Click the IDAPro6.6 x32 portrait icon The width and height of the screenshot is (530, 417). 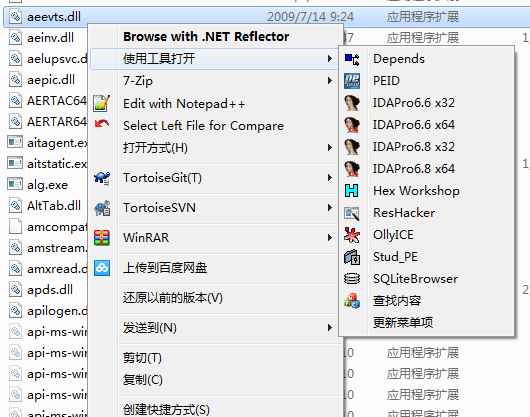click(x=352, y=103)
